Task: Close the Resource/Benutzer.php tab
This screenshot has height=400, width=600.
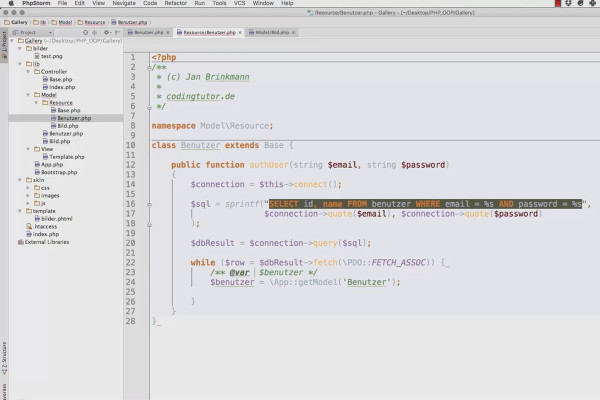Action: tap(240, 33)
